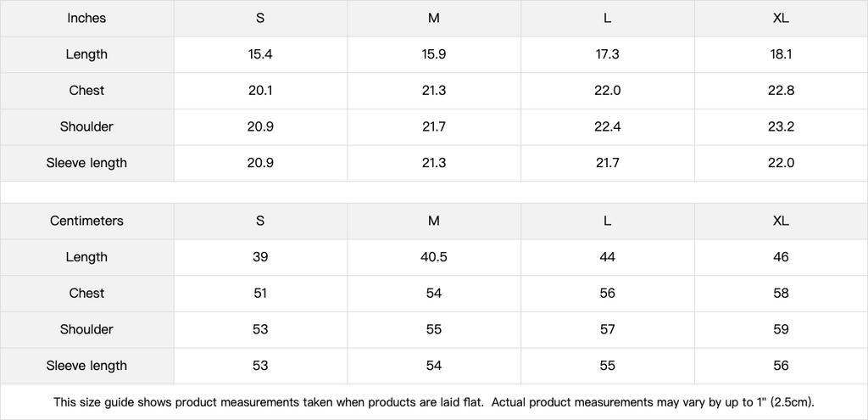This screenshot has height=420, width=868.
Task: Click the 44 Length value for size L
Action: (607, 257)
